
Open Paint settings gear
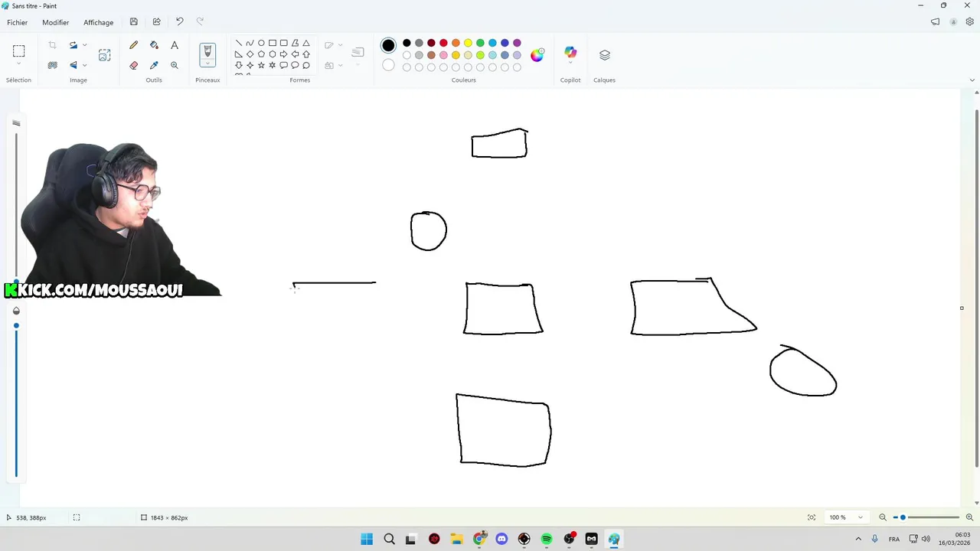[969, 22]
